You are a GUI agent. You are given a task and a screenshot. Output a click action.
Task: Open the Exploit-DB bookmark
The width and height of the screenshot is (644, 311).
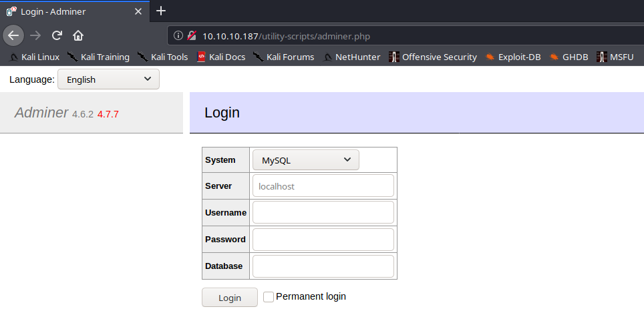click(x=513, y=57)
